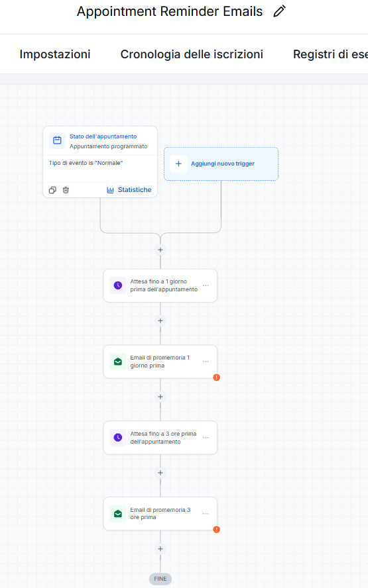Click warning badge on 3 ore email
Screen dimensions: 368x588
click(217, 530)
